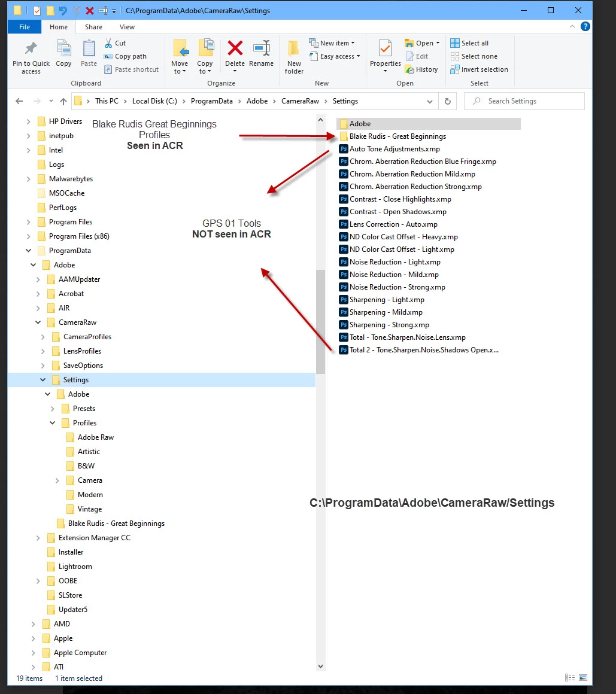Click ProgramData in the address breadcrumb
This screenshot has height=694, width=616.
pos(212,101)
